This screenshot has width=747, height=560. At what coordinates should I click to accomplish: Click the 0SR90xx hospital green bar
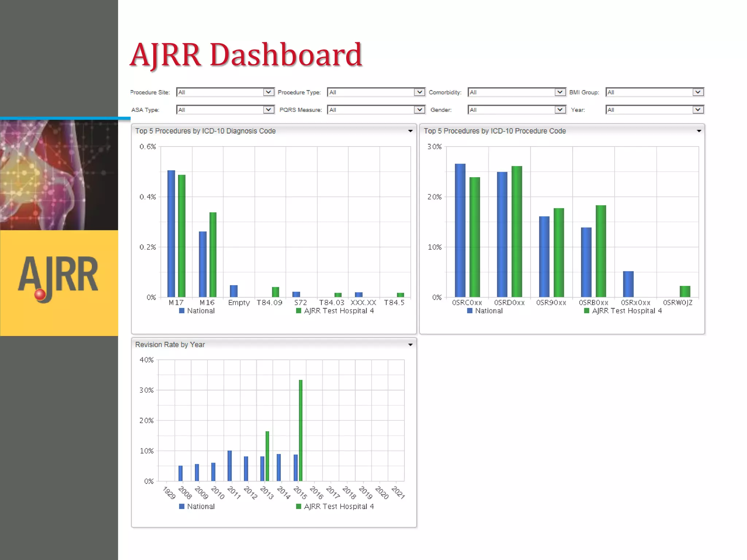point(559,253)
